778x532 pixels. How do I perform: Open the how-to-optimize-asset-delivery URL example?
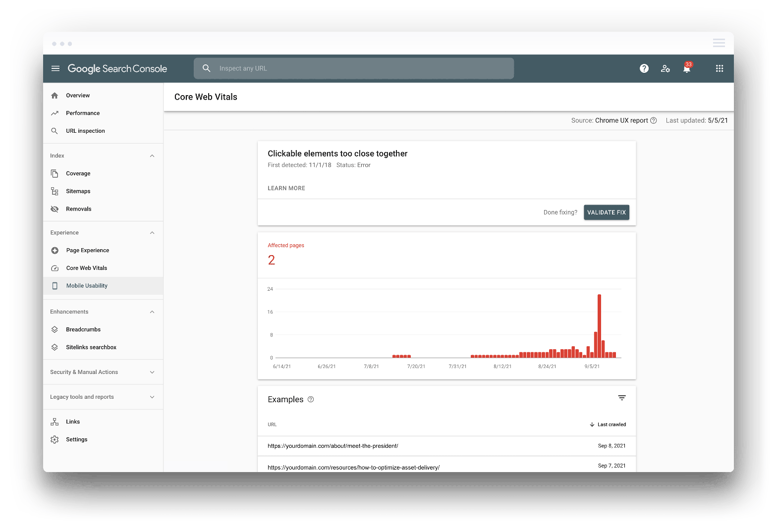pos(353,468)
